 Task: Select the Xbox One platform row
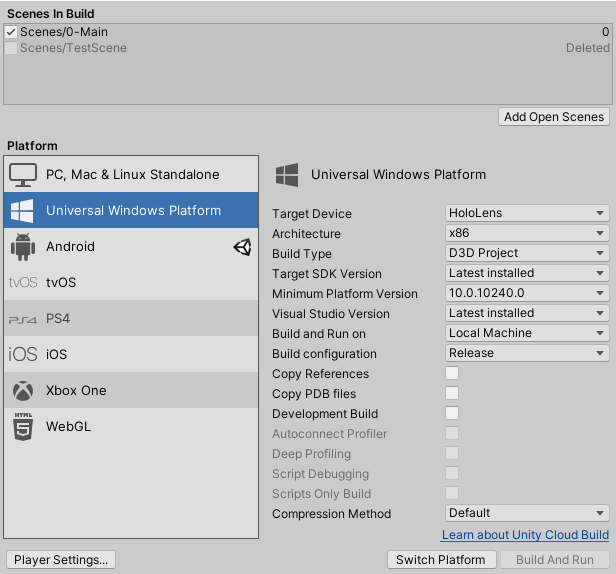pos(131,391)
